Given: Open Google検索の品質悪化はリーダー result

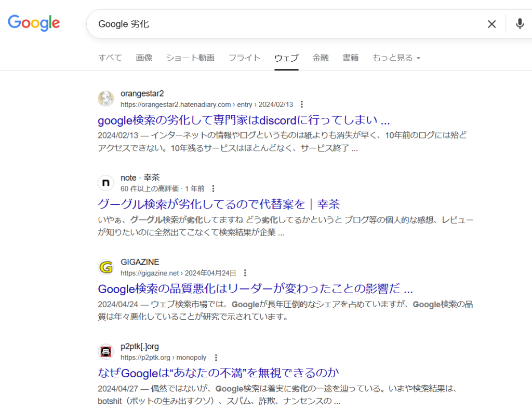Looking at the screenshot, I should pyautogui.click(x=255, y=289).
